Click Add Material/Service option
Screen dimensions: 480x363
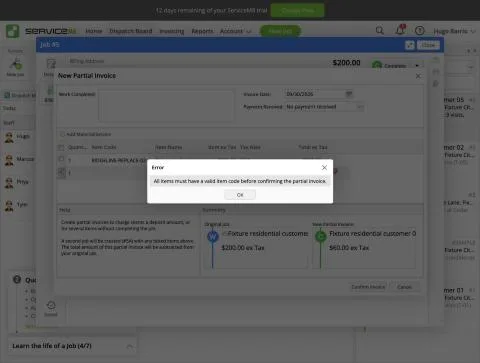coord(86,134)
